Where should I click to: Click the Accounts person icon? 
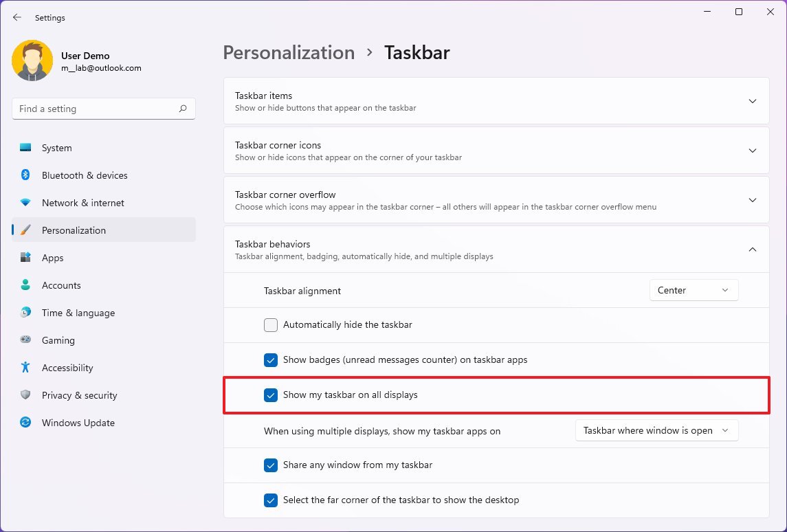pos(25,285)
